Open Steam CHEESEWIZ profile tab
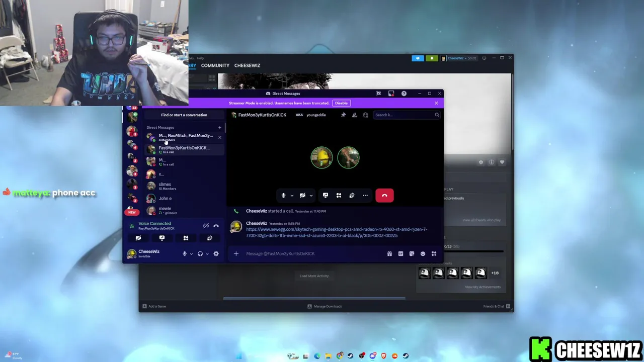 [x=247, y=65]
